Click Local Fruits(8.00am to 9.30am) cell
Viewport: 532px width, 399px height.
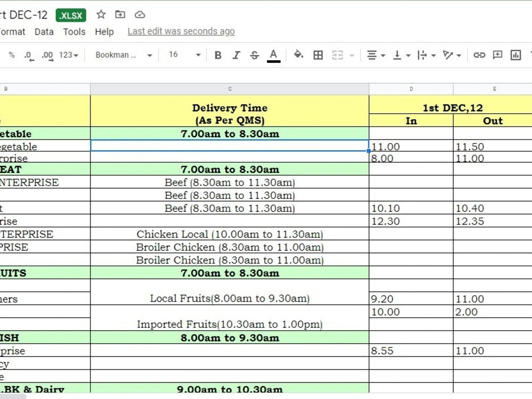(x=230, y=292)
